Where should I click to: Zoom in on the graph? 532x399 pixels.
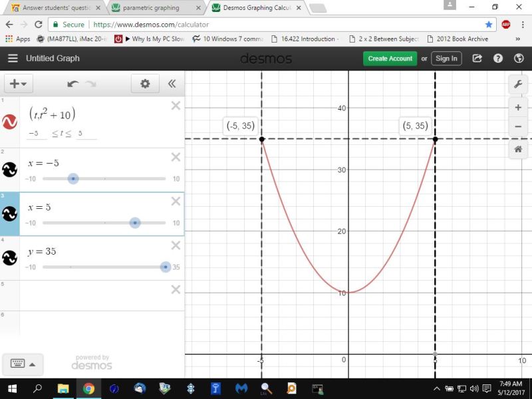point(518,108)
